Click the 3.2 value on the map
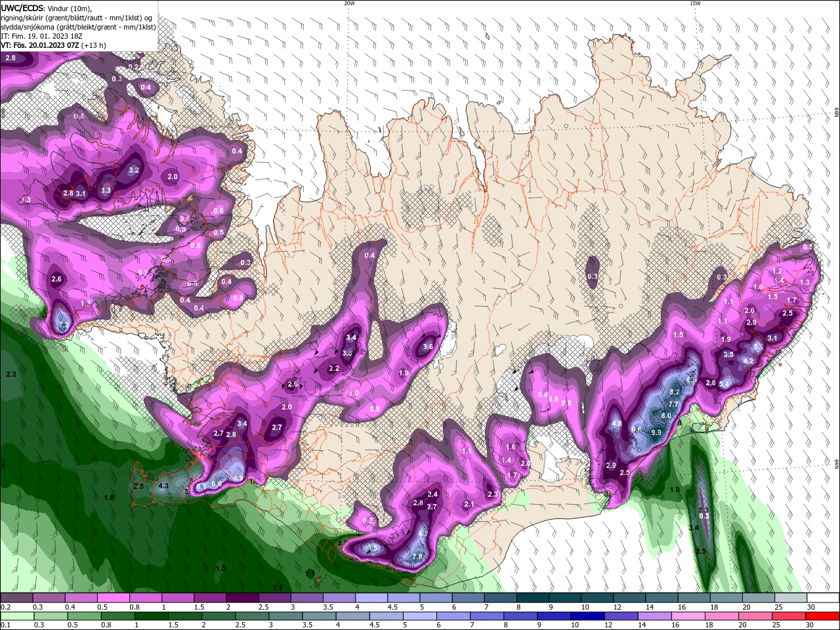The width and height of the screenshot is (840, 630). pos(134,170)
